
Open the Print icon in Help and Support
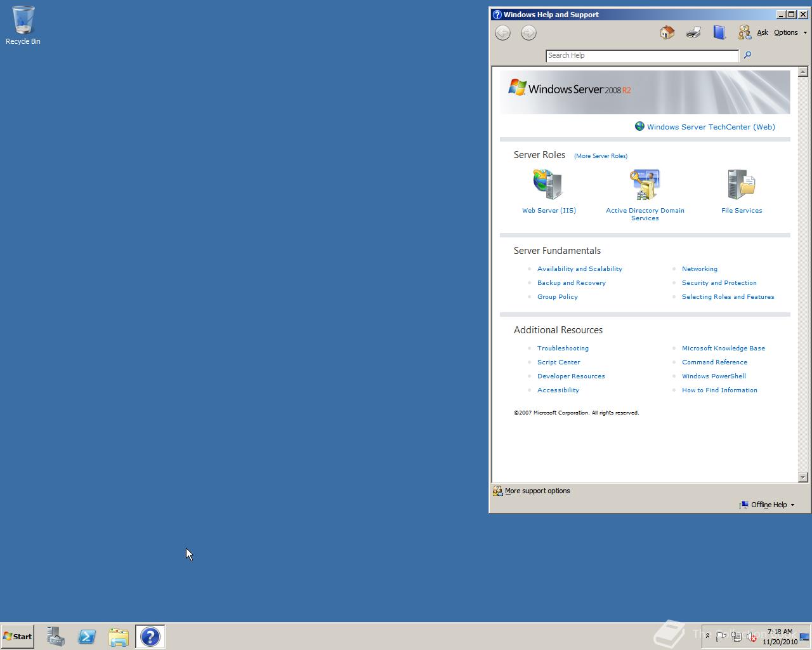pos(693,32)
